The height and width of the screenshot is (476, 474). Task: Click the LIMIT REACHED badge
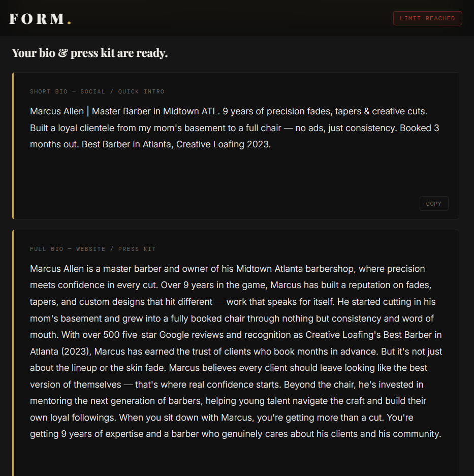(427, 18)
